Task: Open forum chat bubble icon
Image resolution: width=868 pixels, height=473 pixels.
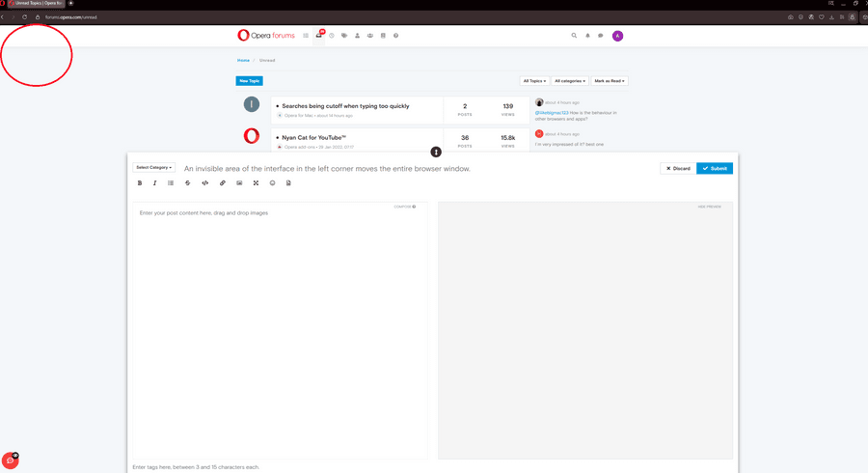Action: 601,36
